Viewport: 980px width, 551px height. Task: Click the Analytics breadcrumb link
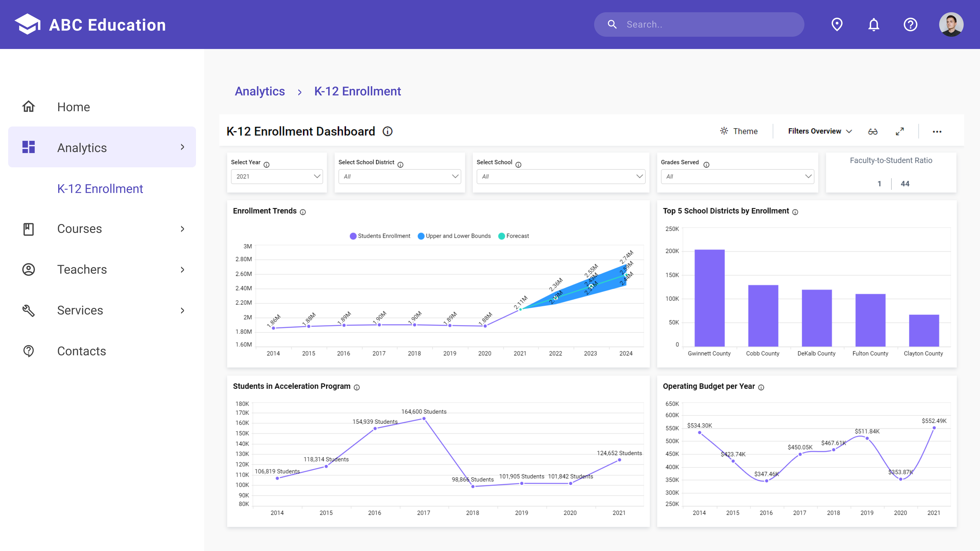(x=260, y=91)
